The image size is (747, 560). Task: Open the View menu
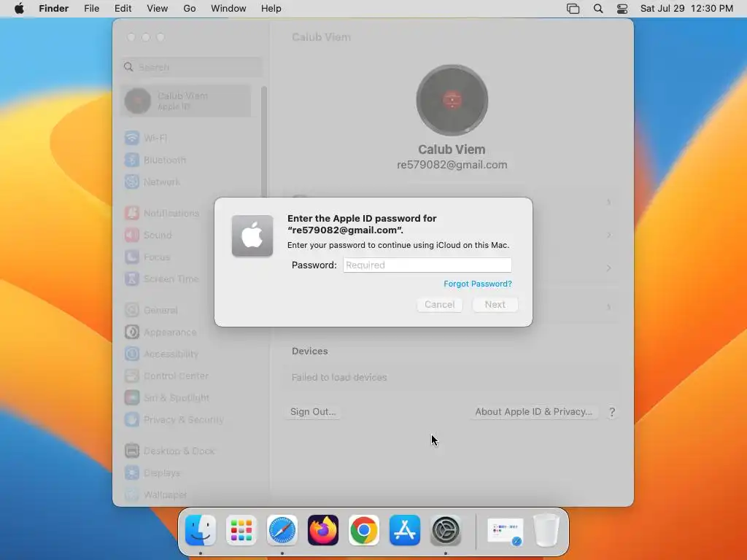click(x=158, y=9)
